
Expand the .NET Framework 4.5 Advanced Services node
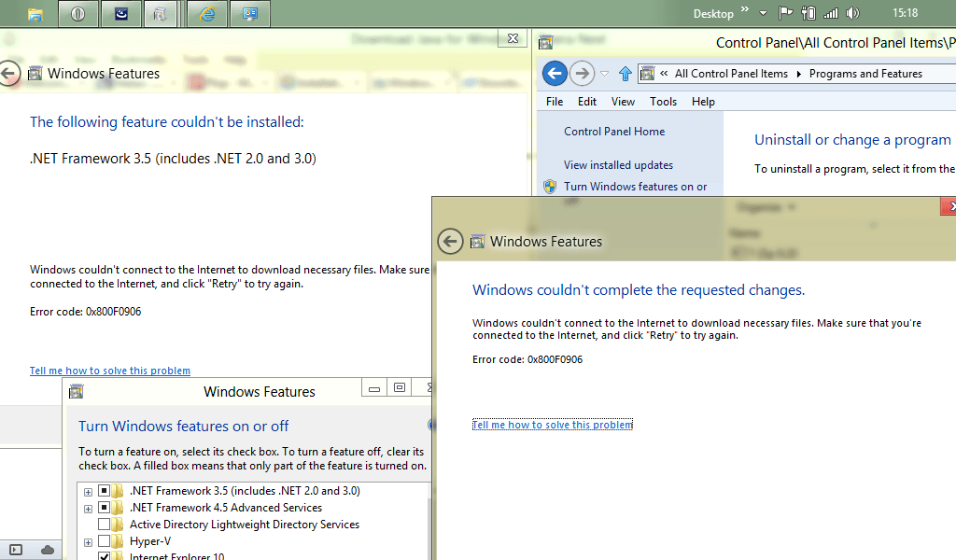click(x=89, y=509)
